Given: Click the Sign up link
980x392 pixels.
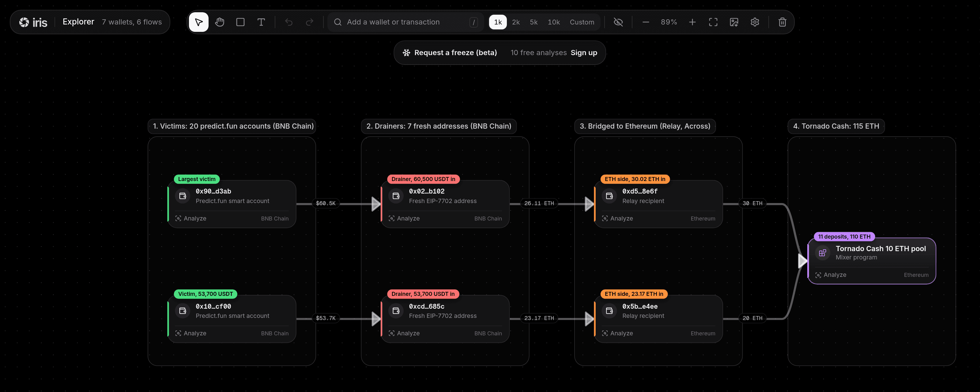Looking at the screenshot, I should coord(584,52).
